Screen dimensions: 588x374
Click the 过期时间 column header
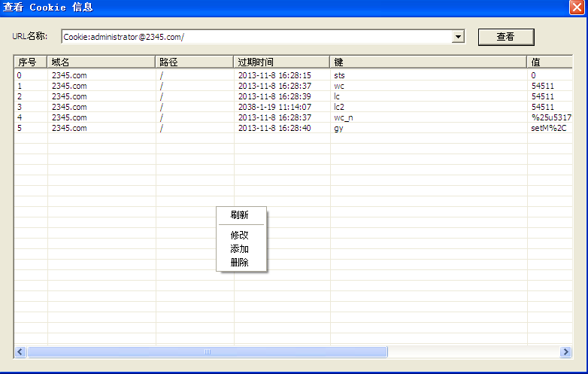pos(282,62)
